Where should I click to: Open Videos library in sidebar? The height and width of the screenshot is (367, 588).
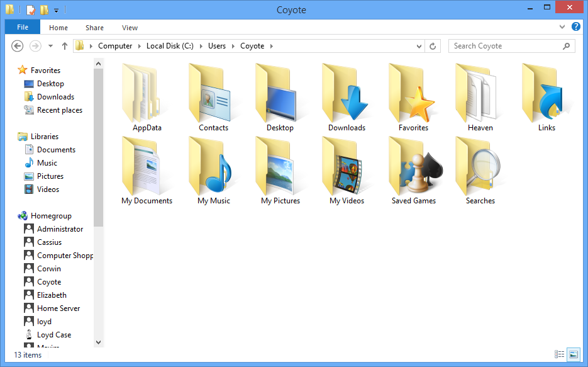(x=48, y=189)
